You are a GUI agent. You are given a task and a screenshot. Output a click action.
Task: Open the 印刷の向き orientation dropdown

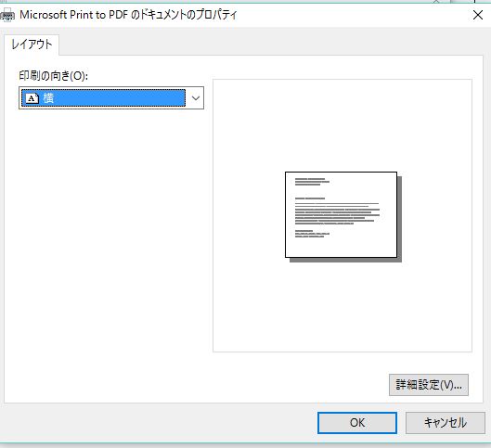pos(111,98)
